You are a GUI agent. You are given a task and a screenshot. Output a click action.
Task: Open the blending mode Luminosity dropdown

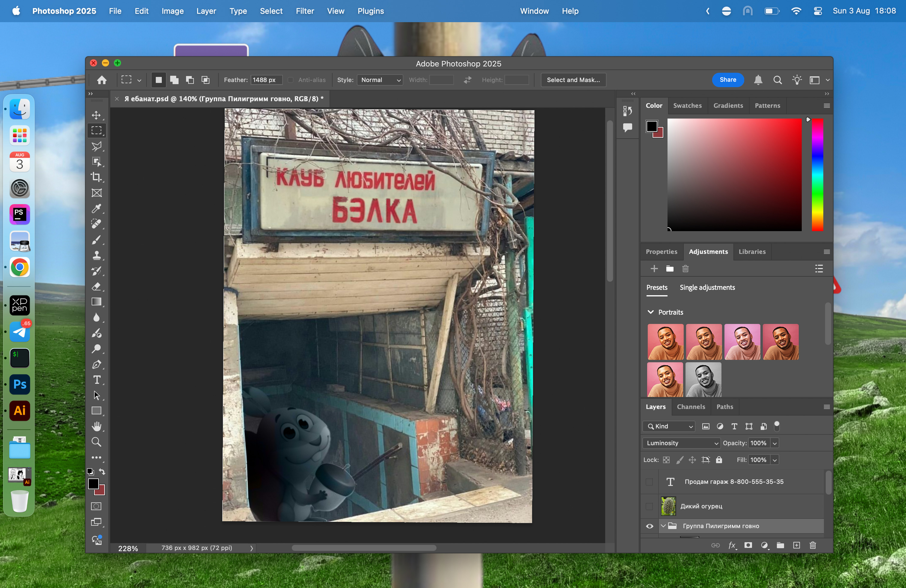click(x=681, y=443)
